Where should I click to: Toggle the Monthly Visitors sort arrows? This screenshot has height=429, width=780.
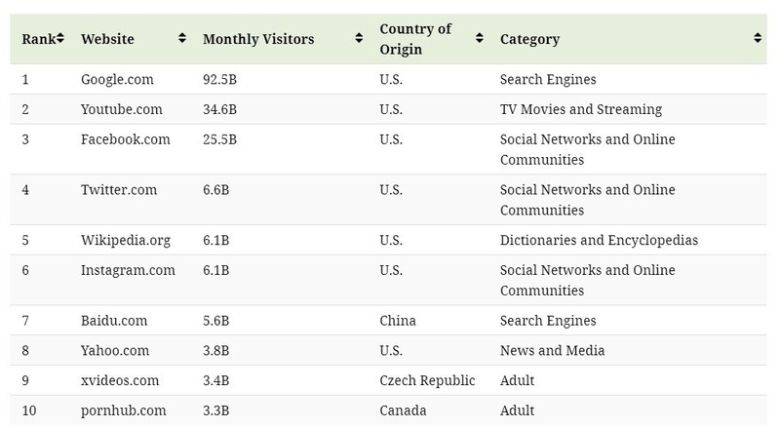pos(359,39)
